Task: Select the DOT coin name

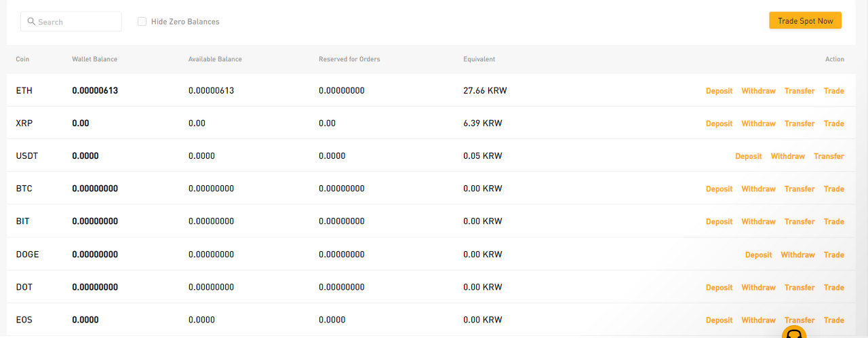Action: 24,287
